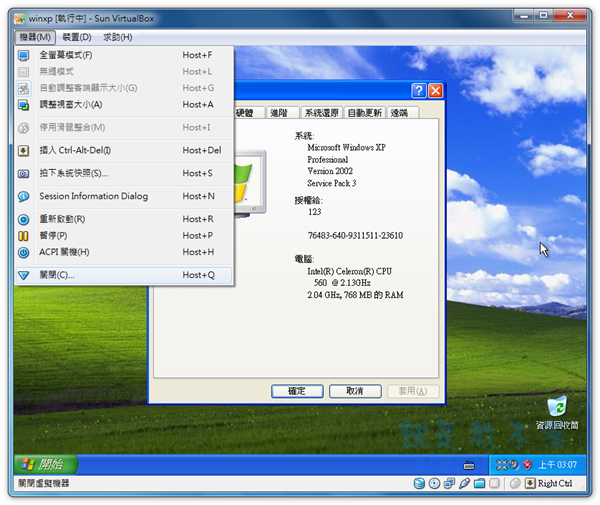Click the shared folders status icon
Screen dimensions: 600x505
point(479,484)
